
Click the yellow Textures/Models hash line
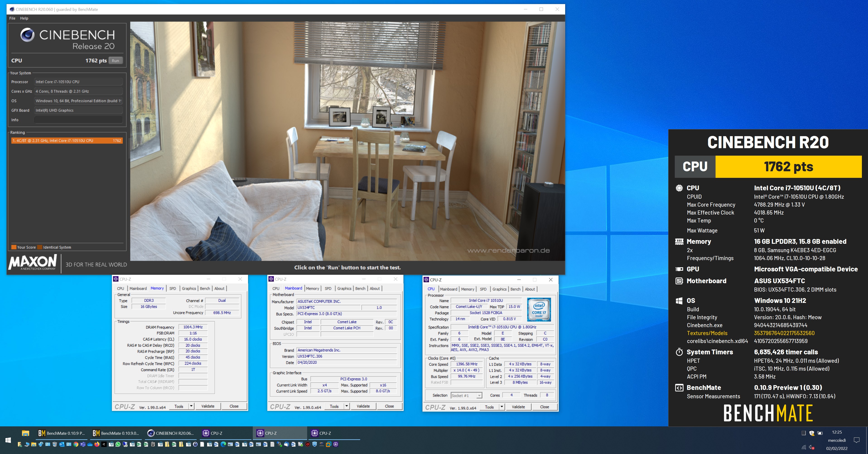pos(751,333)
